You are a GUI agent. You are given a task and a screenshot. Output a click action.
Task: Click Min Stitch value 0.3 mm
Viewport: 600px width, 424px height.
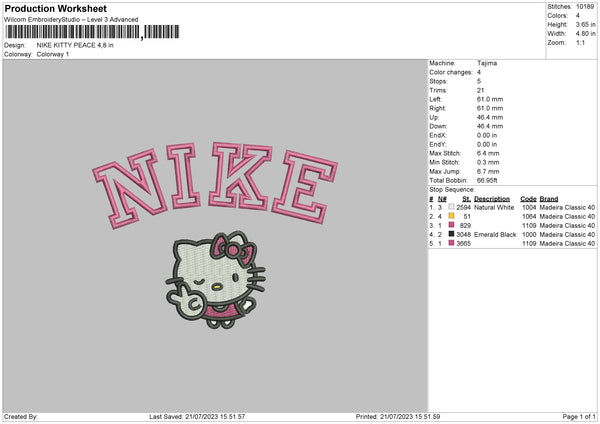tap(488, 163)
